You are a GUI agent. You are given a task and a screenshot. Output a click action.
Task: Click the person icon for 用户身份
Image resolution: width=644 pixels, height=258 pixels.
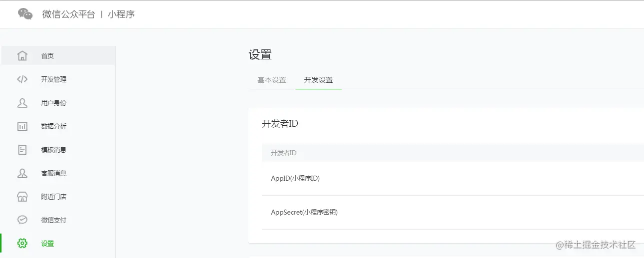(22, 103)
